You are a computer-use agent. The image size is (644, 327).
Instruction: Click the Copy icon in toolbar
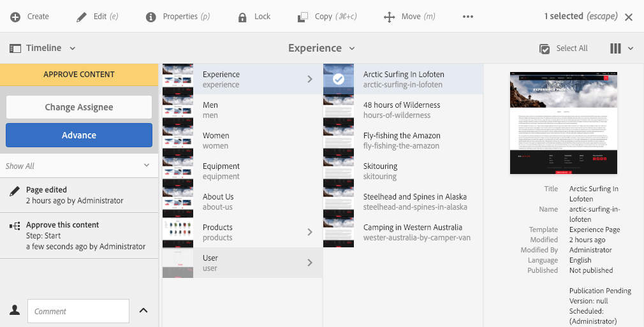[x=304, y=17]
